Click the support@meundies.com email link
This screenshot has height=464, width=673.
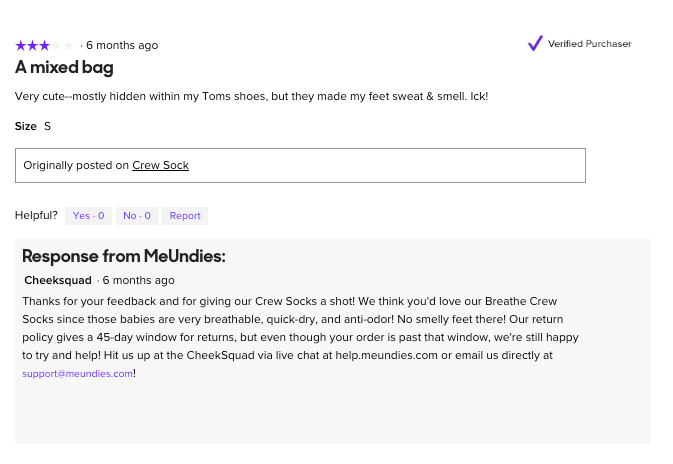[x=78, y=373]
